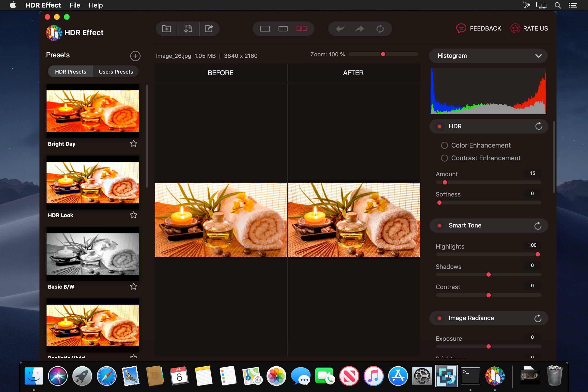Viewport: 588px width, 392px height.
Task: Undo the last adjustment
Action: click(x=340, y=29)
